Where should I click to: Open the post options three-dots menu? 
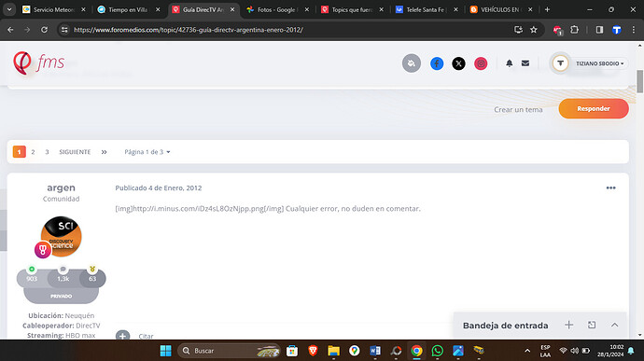pos(610,187)
